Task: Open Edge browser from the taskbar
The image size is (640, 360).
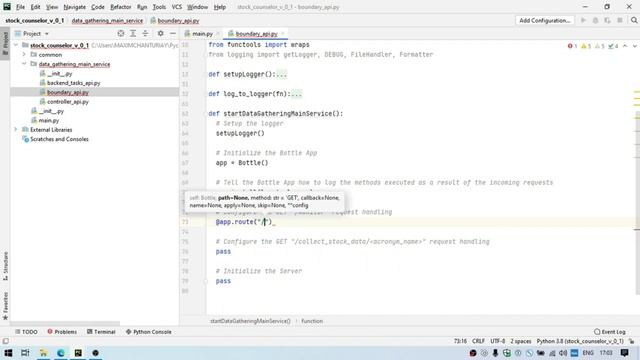Action: click(x=61, y=353)
